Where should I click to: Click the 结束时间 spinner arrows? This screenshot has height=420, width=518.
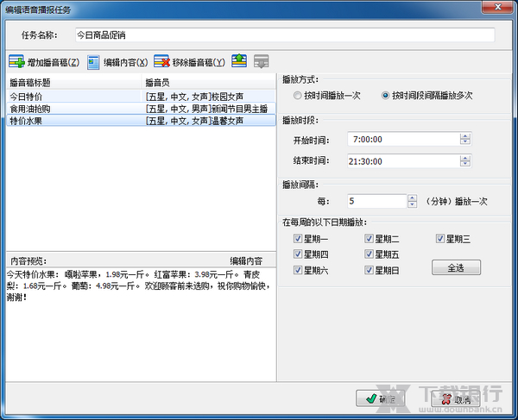coord(465,160)
